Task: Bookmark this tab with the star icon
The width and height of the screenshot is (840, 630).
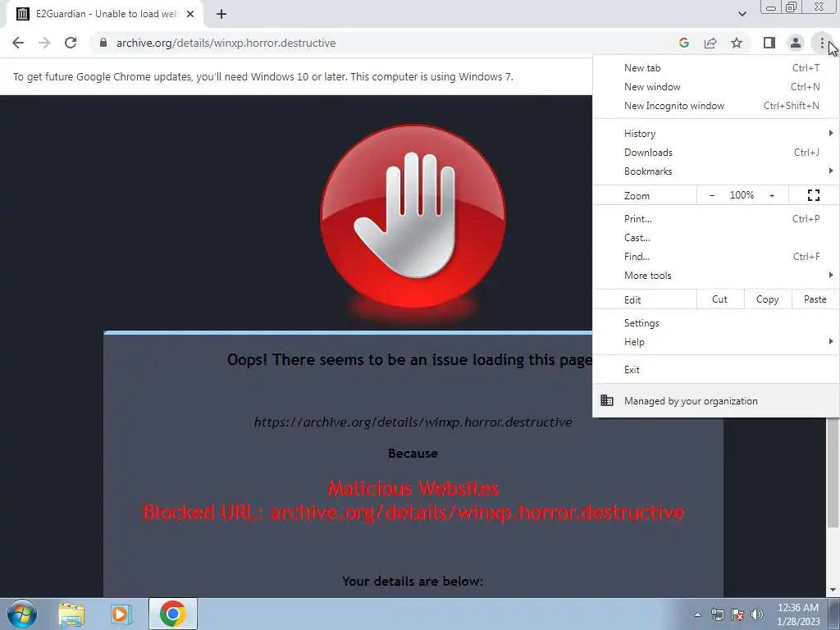Action: [737, 43]
